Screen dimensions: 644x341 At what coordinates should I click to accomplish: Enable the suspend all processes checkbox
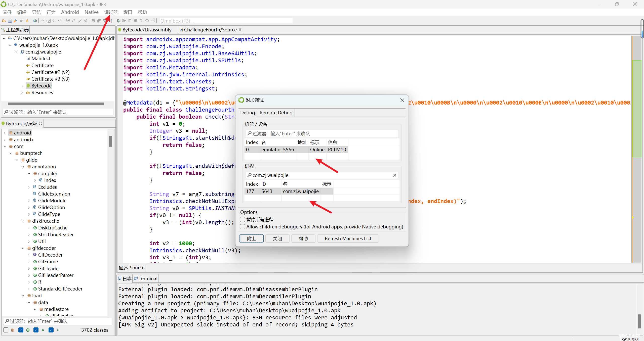(x=243, y=219)
